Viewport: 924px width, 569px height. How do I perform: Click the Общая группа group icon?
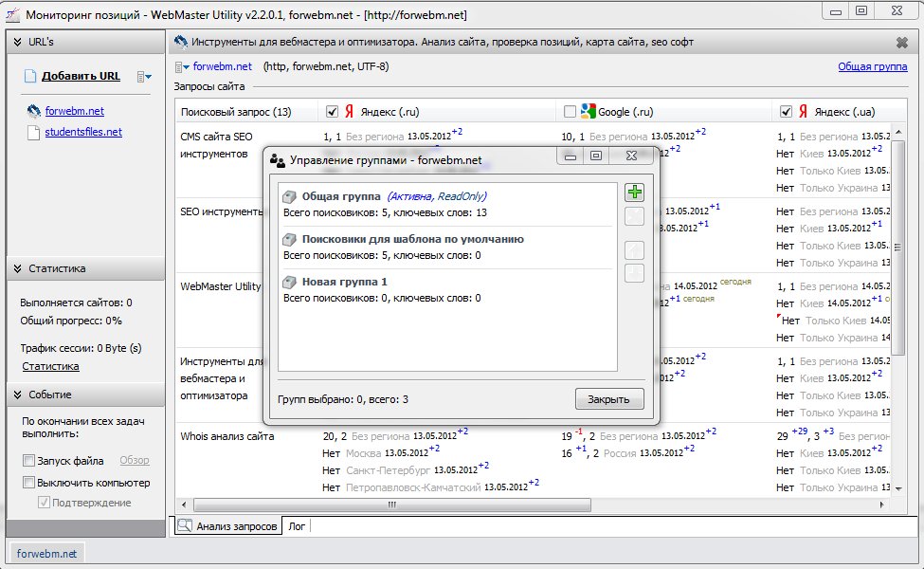click(x=291, y=196)
